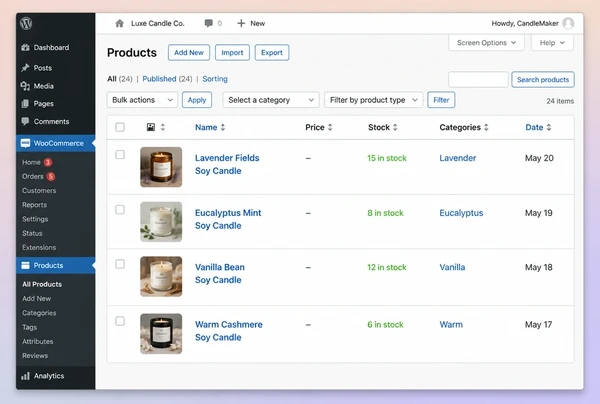This screenshot has width=600, height=404.
Task: Sort by the Date column header
Action: 538,127
